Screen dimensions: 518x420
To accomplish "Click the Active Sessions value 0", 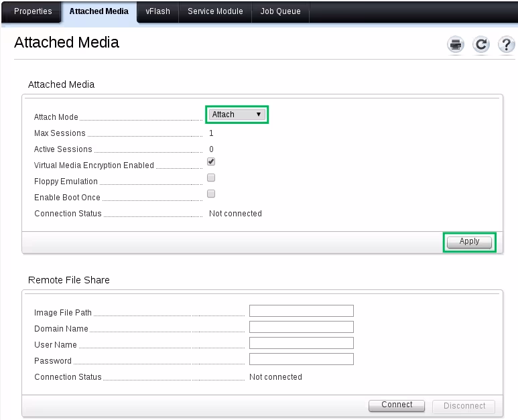I will click(x=211, y=149).
